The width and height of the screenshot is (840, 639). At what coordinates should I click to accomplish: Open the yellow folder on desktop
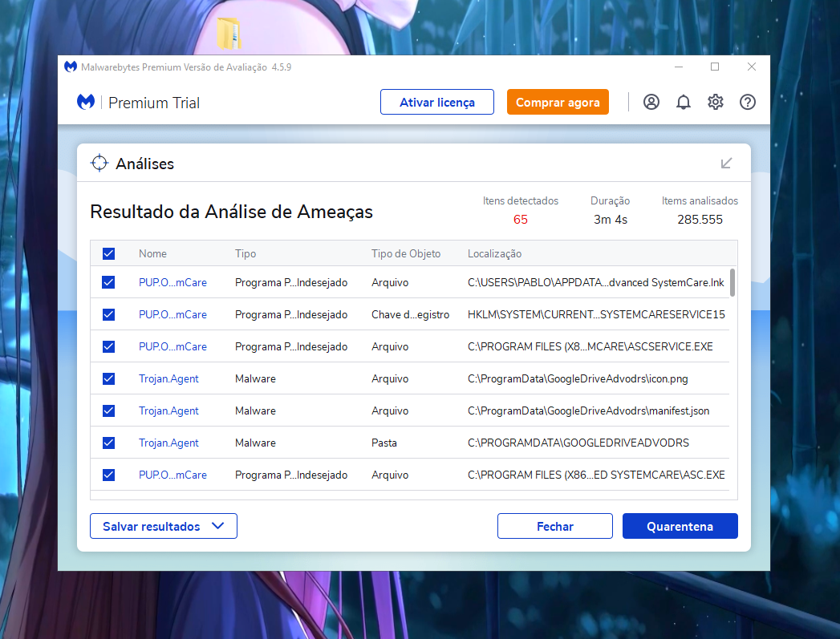pyautogui.click(x=229, y=33)
